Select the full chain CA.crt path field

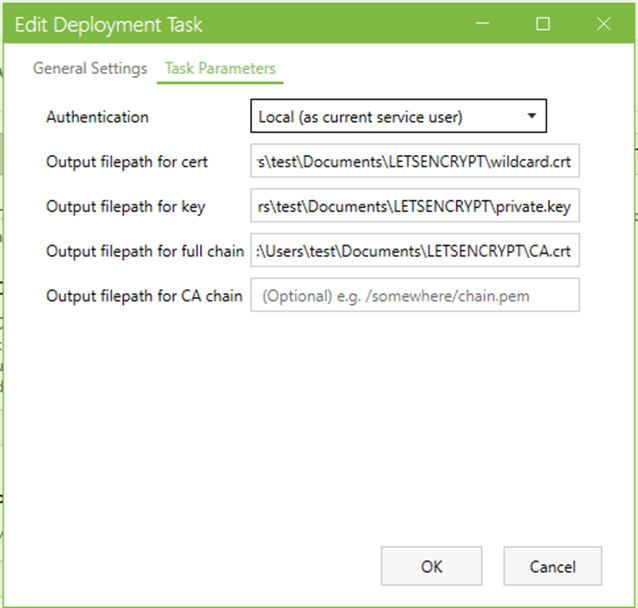point(415,251)
